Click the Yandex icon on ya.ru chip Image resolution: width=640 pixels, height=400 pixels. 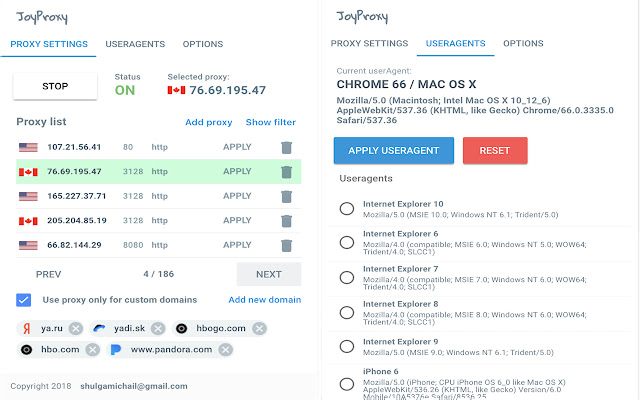click(x=27, y=329)
